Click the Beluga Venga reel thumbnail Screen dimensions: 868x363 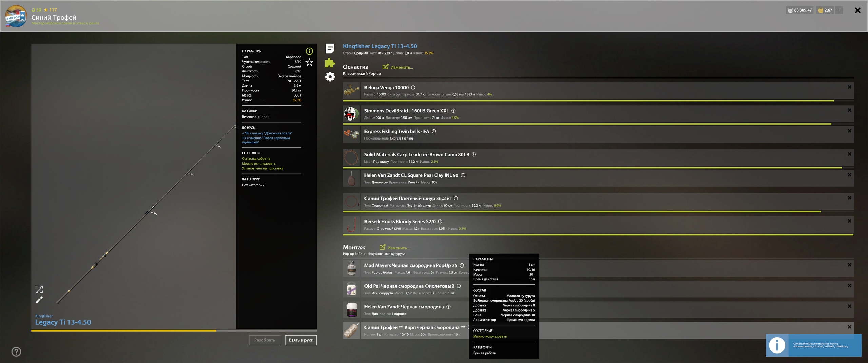point(351,90)
